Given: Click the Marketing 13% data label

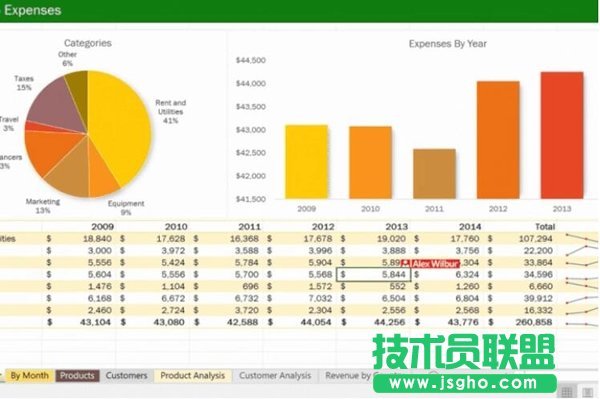Looking at the screenshot, I should point(43,206).
